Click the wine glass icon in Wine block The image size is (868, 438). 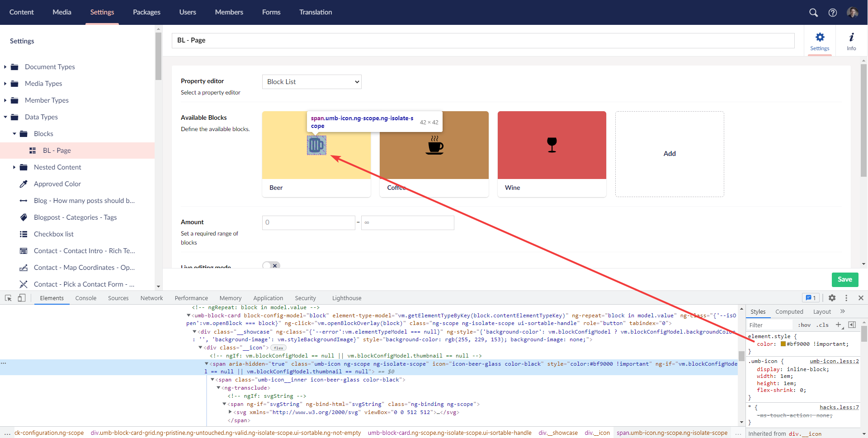click(x=552, y=145)
